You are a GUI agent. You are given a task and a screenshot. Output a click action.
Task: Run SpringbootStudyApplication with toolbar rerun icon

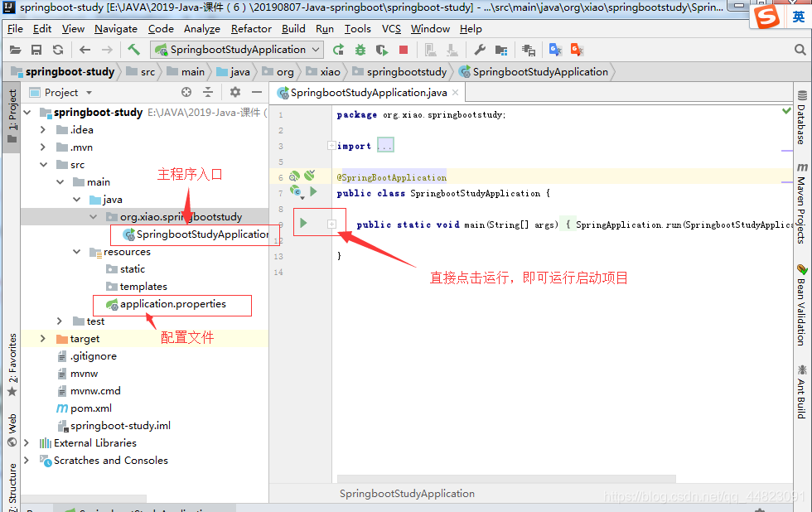click(338, 50)
